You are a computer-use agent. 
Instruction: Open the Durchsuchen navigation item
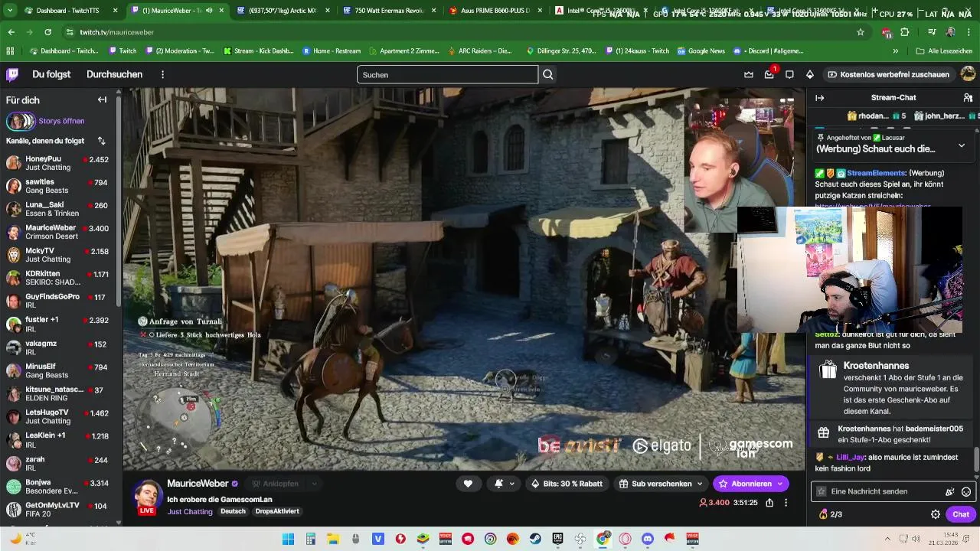[x=114, y=74]
